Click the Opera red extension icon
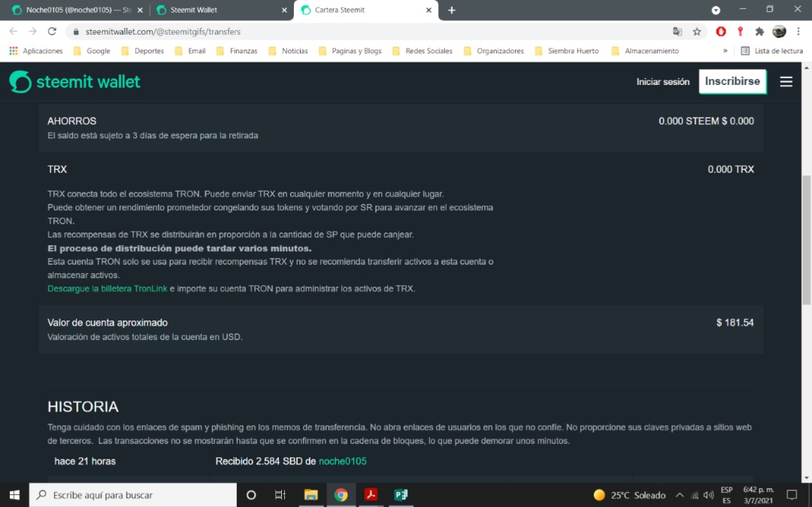 pyautogui.click(x=721, y=32)
